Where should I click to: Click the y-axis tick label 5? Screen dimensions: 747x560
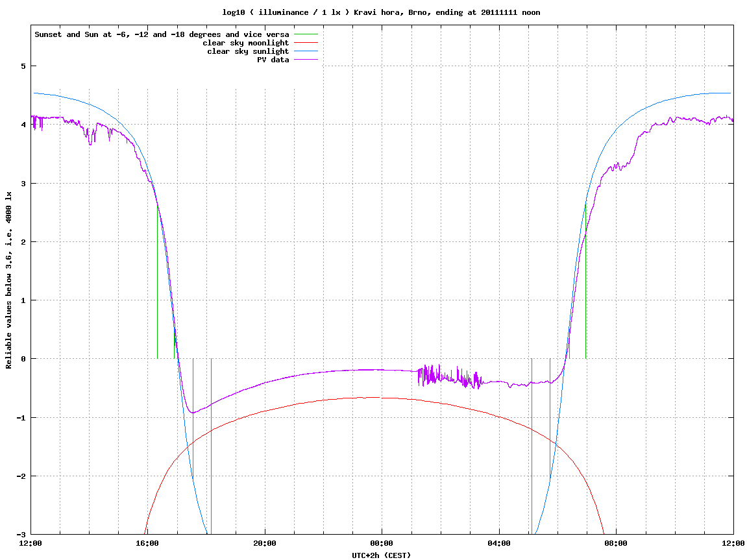pos(23,66)
